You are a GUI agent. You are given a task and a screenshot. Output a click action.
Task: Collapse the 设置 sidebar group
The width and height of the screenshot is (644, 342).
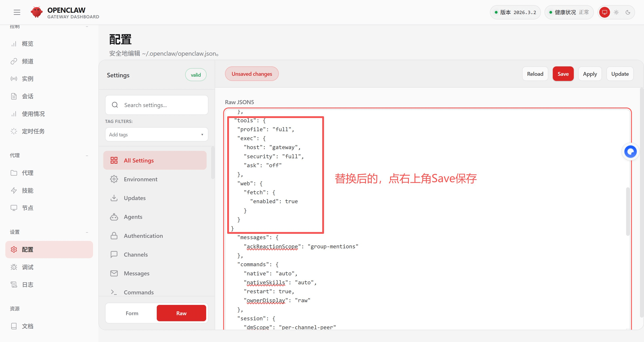tap(87, 232)
